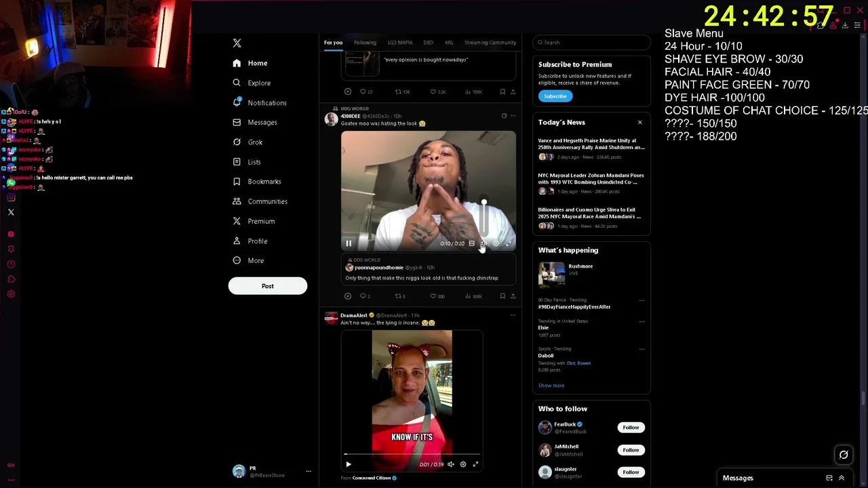
Task: Click the Post button
Action: [x=268, y=286]
